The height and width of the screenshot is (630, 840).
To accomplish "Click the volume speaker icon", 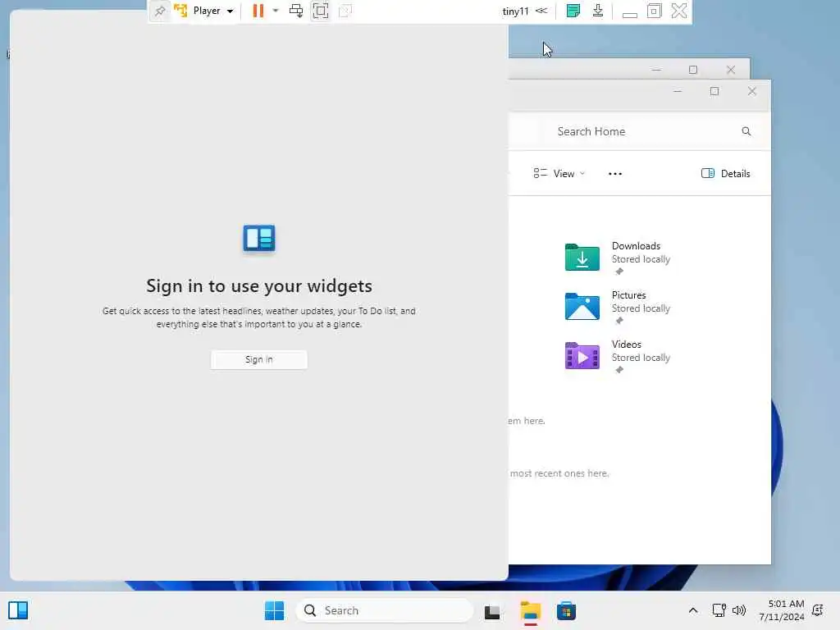I will click(x=739, y=610).
